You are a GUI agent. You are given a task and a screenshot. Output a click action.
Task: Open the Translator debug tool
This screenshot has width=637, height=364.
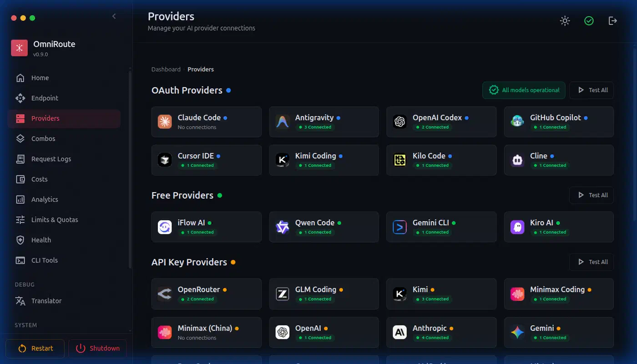pyautogui.click(x=64, y=301)
